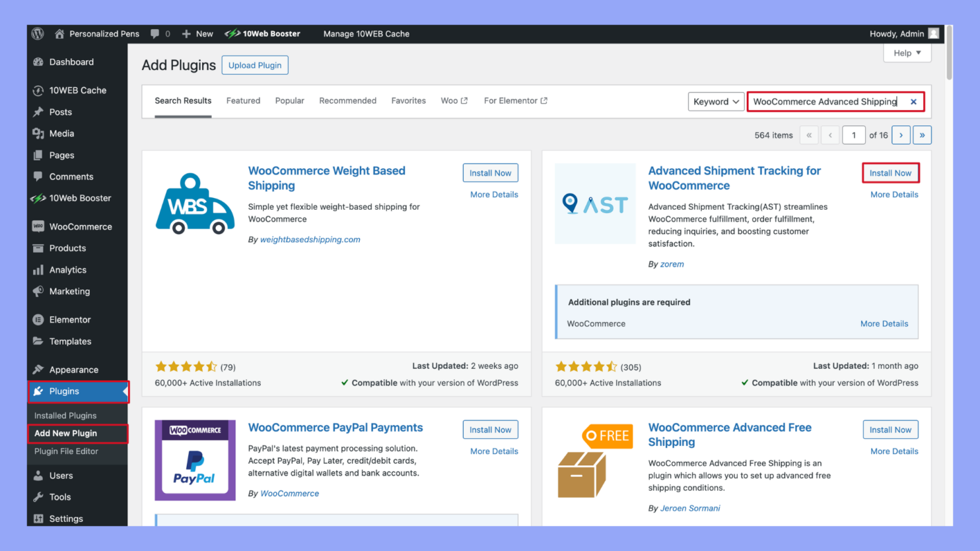The width and height of the screenshot is (980, 551).
Task: Click the Upload Plugin button
Action: [x=255, y=65]
